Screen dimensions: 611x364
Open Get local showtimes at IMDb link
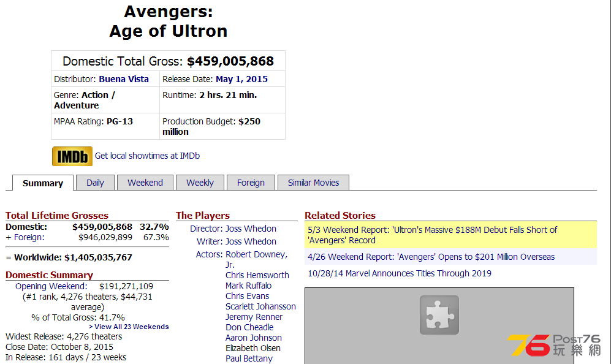tap(147, 156)
